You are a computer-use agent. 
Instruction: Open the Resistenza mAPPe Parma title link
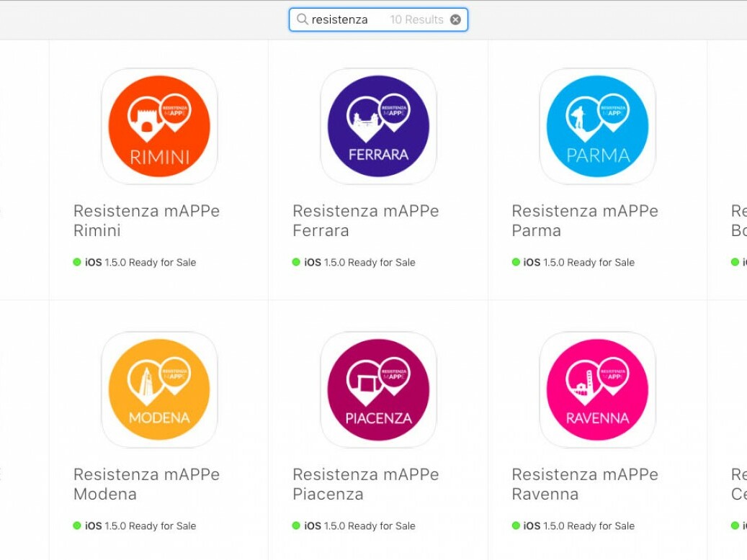[x=584, y=220]
